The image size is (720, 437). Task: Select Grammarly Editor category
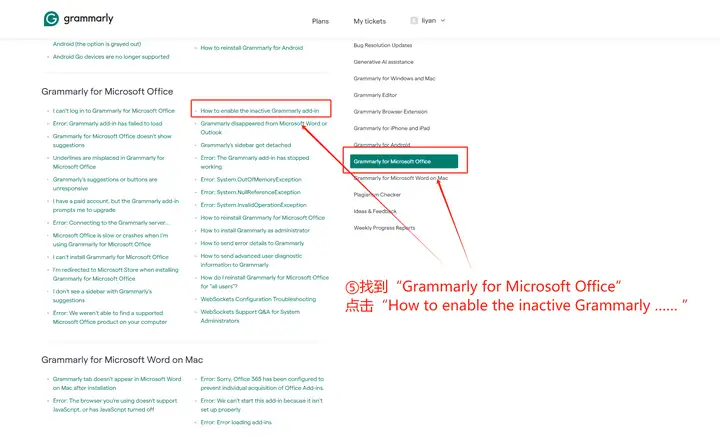pyautogui.click(x=375, y=95)
